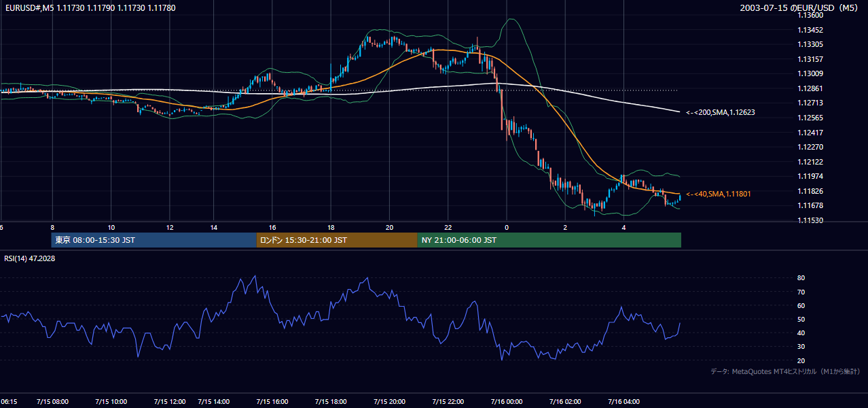Click price axis value 1.12122
Screen dimensions: 868x408
tap(811, 162)
